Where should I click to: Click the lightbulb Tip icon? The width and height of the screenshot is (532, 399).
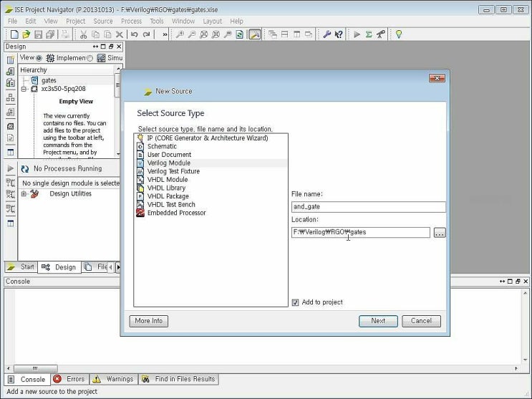click(399, 34)
